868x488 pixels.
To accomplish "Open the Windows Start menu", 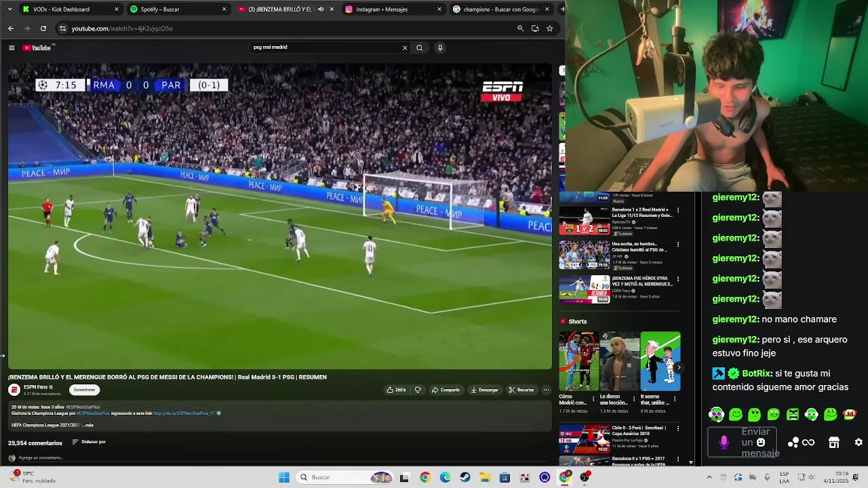I will coord(284,477).
